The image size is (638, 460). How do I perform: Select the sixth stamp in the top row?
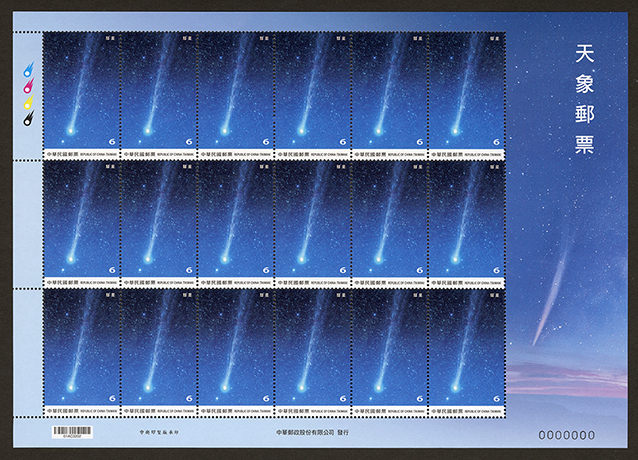coord(466,96)
